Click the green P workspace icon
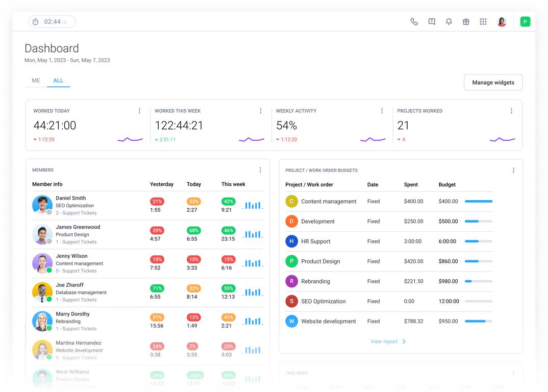This screenshot has width=548, height=392. pos(525,21)
